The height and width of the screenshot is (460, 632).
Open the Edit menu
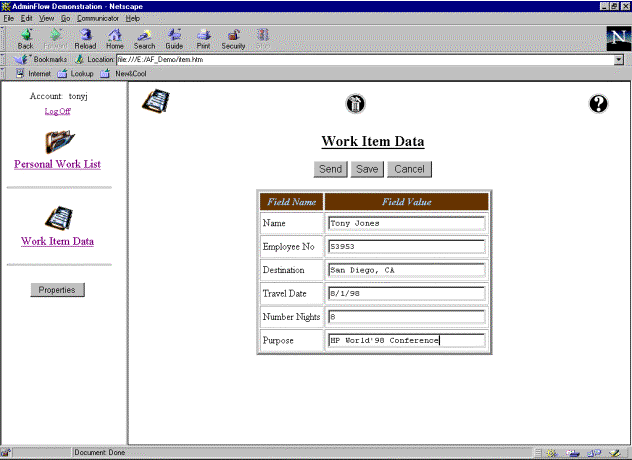(x=26, y=19)
